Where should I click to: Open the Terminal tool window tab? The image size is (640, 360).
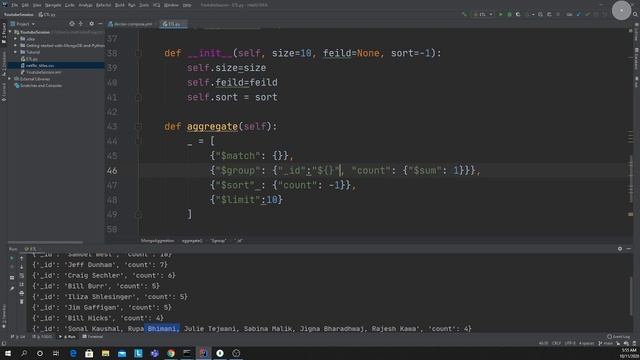(93, 337)
